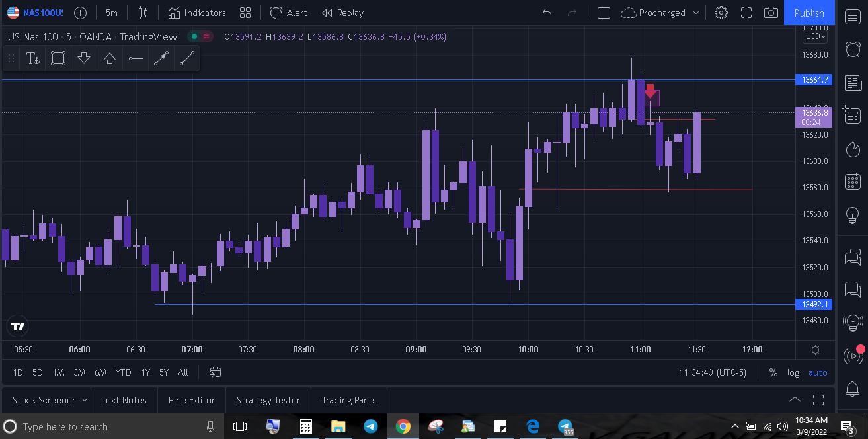Open Pine Editor tab

click(192, 400)
